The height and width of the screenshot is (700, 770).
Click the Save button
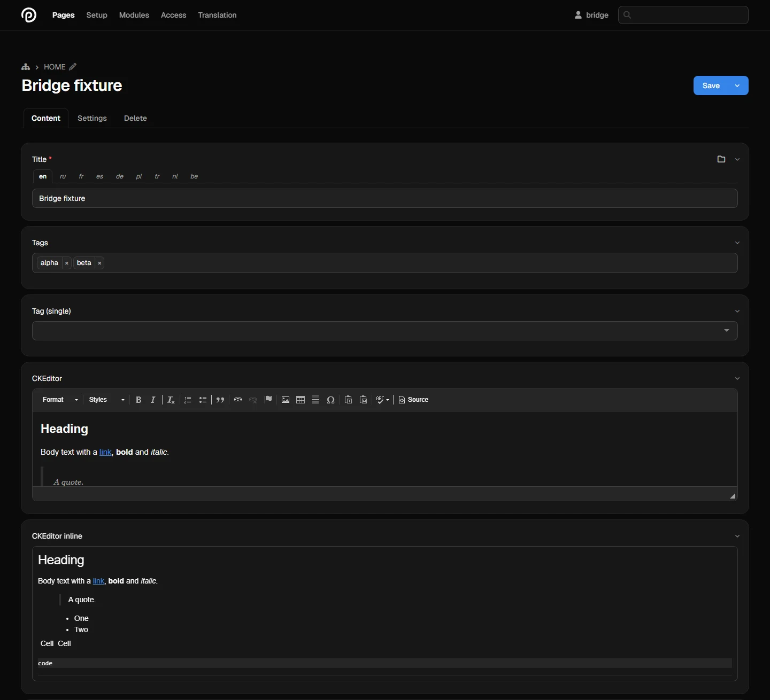(x=711, y=85)
